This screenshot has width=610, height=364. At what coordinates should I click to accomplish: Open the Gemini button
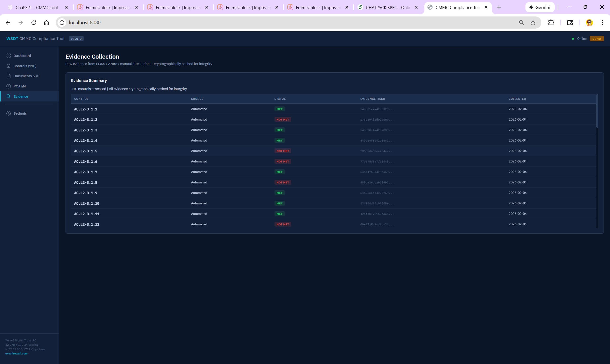pos(540,7)
